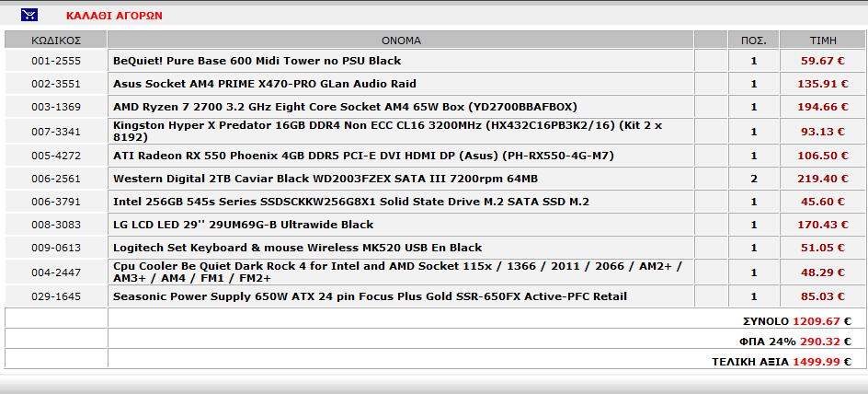Screen dimensions: 868x394
Task: Select Asus PRIME X470-PRO product name
Action: (x=265, y=84)
